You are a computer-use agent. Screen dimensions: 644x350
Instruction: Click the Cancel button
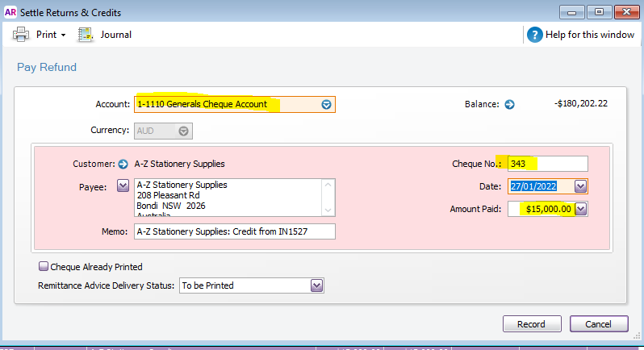pos(599,323)
